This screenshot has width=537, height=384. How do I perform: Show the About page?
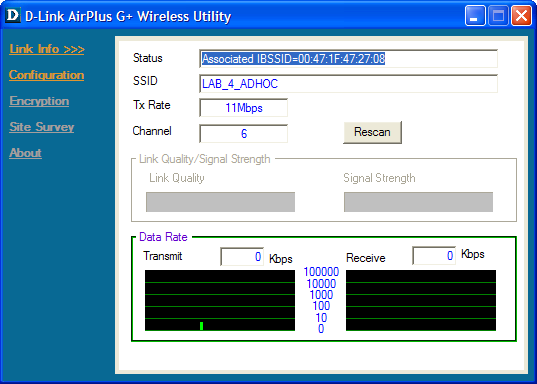(25, 153)
